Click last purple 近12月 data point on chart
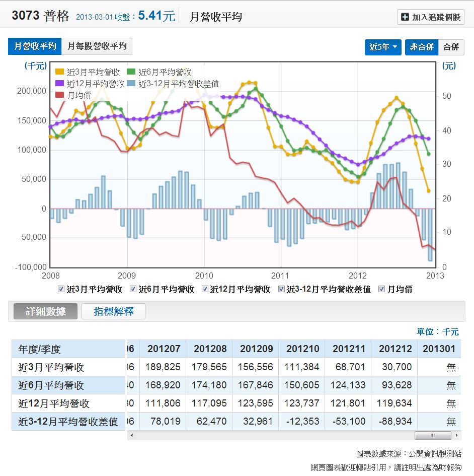The height and width of the screenshot is (476, 474). (429, 139)
